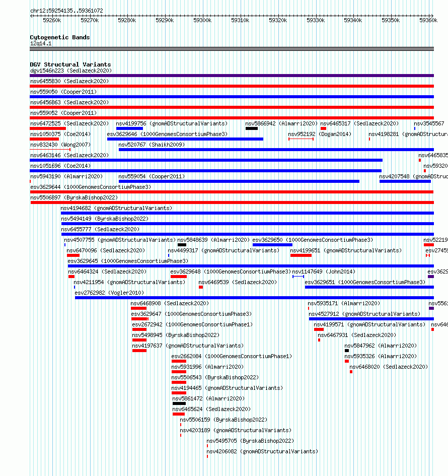
Task: Click nsv6468908 (Sedlazeck2020) label
Action: click(170, 304)
